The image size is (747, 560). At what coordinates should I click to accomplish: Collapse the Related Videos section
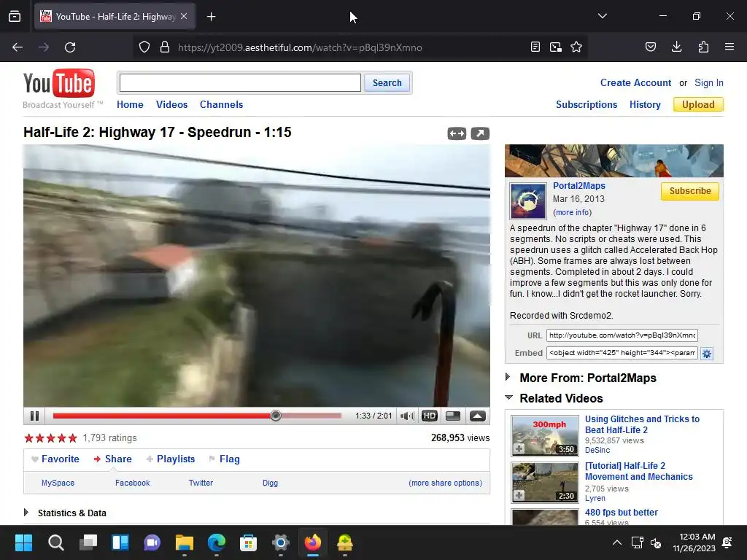pos(561,398)
